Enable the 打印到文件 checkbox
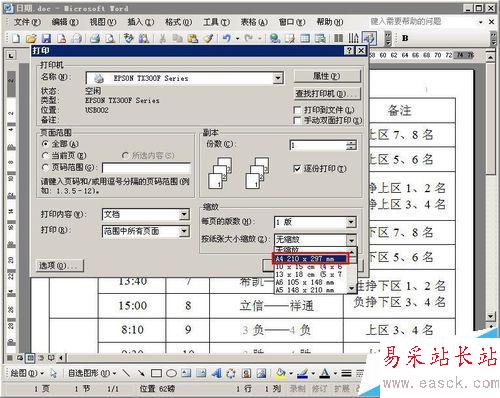Viewport: 500px width, 398px height. pos(297,110)
